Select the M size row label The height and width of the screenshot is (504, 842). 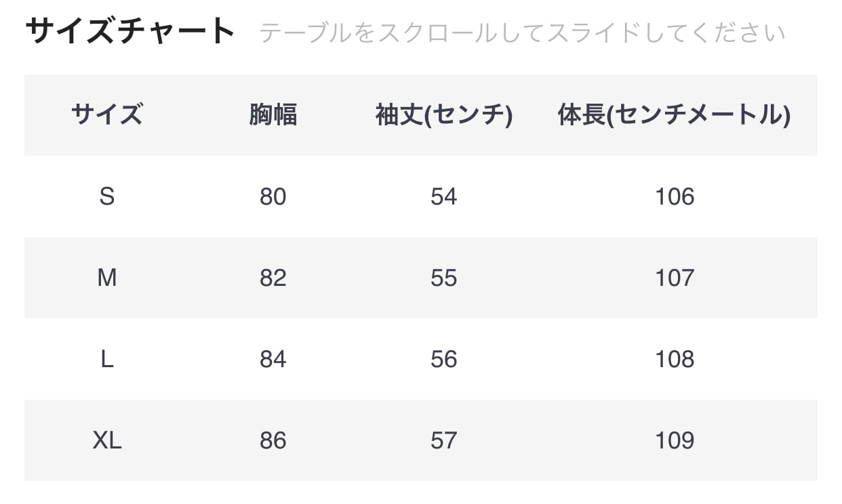pos(107,278)
